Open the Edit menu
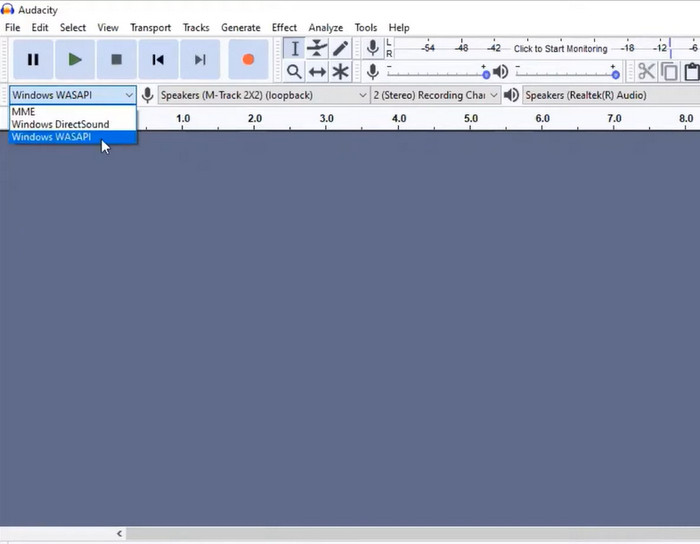Screen dimensions: 700x544 coord(40,28)
